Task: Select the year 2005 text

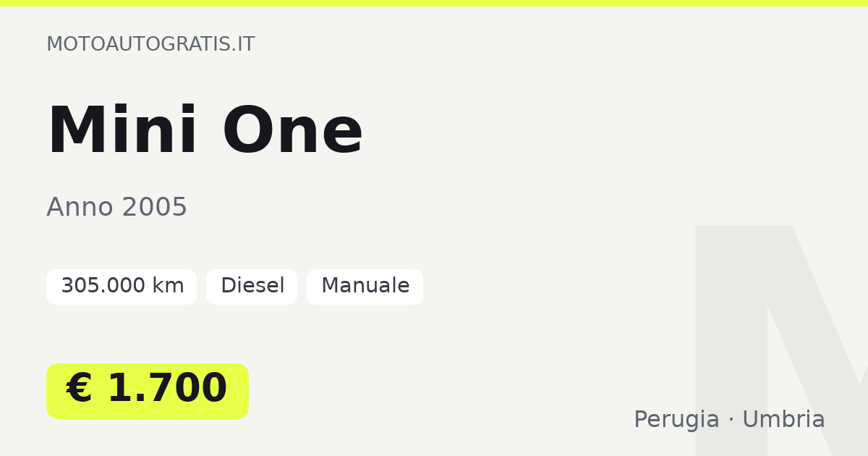Action: 154,208
